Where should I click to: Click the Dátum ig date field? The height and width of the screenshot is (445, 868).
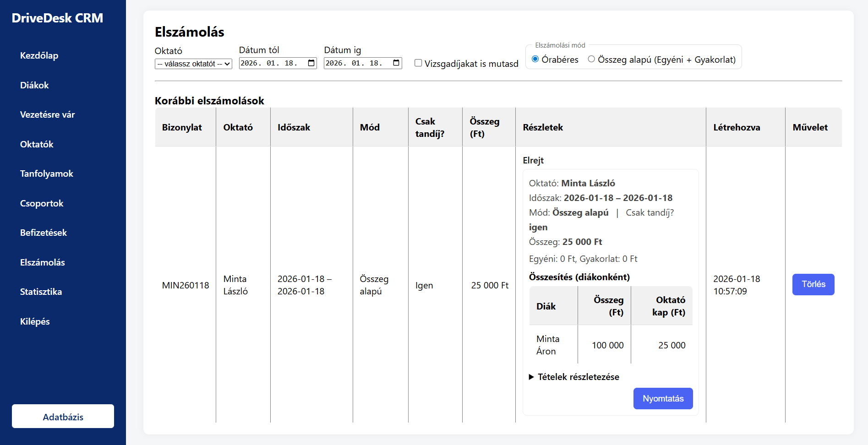(363, 63)
